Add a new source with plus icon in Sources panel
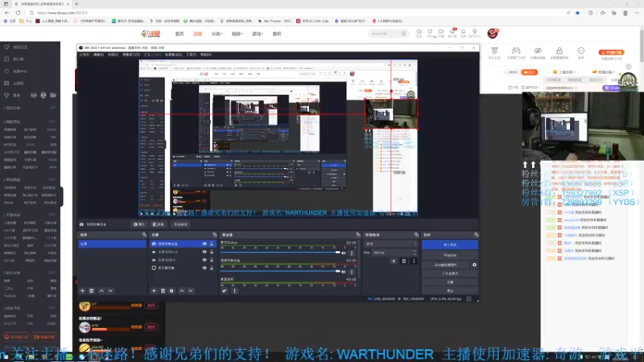The width and height of the screenshot is (644, 362). pos(154,290)
